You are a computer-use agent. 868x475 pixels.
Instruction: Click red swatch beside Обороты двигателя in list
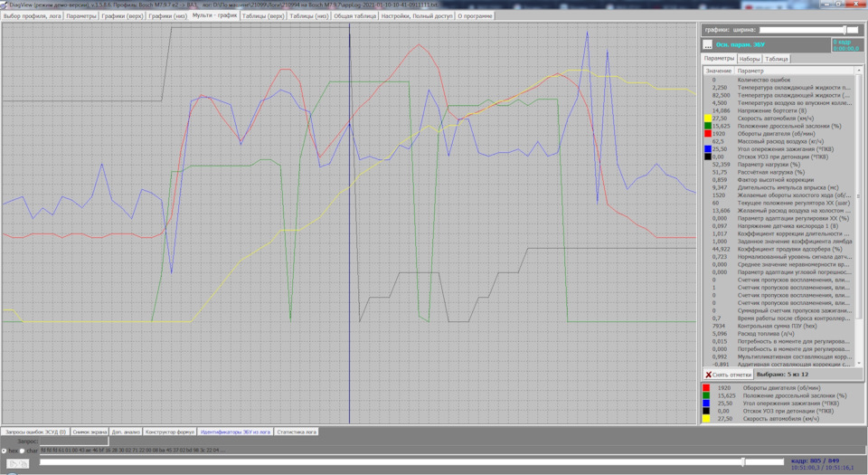coord(707,134)
